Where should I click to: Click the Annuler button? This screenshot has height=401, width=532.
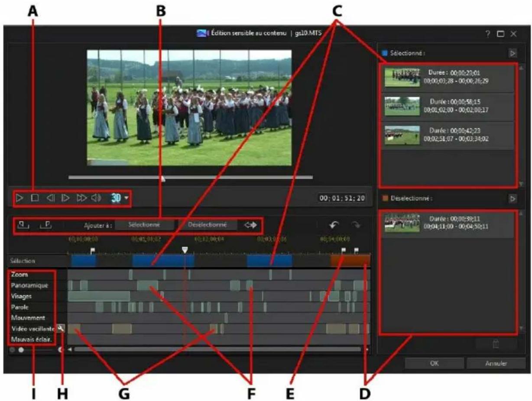(496, 364)
